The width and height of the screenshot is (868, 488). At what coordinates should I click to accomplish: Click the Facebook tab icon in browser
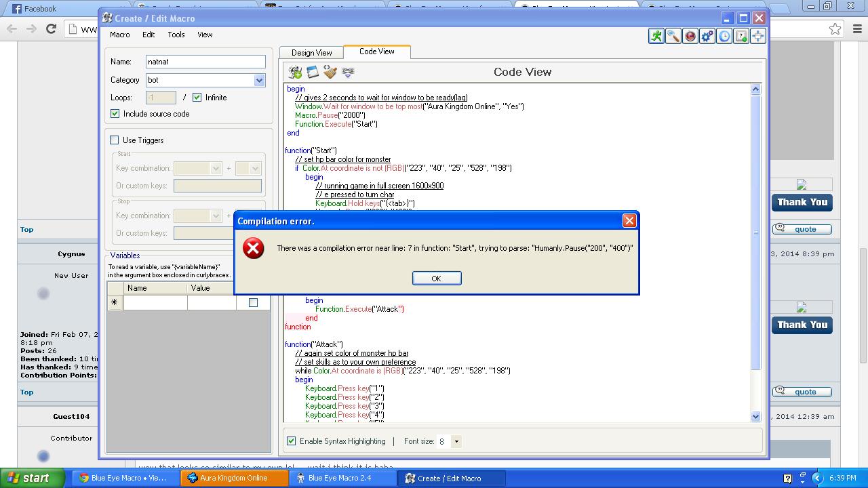(x=16, y=9)
